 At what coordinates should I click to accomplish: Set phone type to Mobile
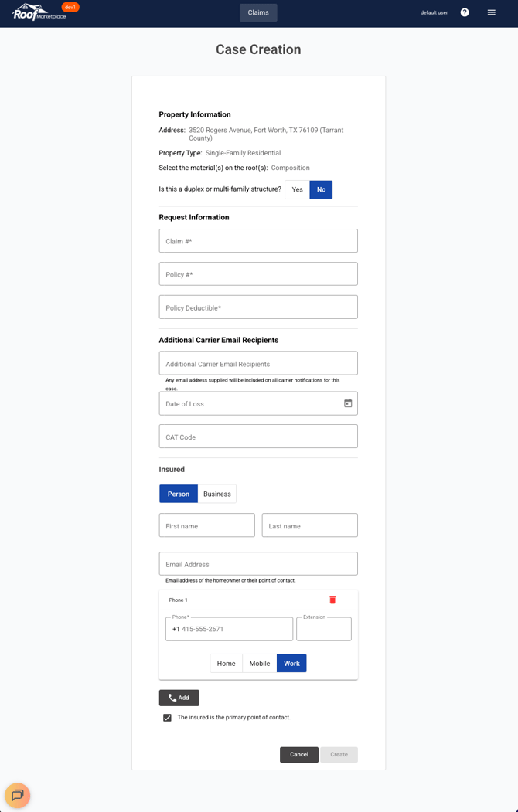[x=260, y=663]
